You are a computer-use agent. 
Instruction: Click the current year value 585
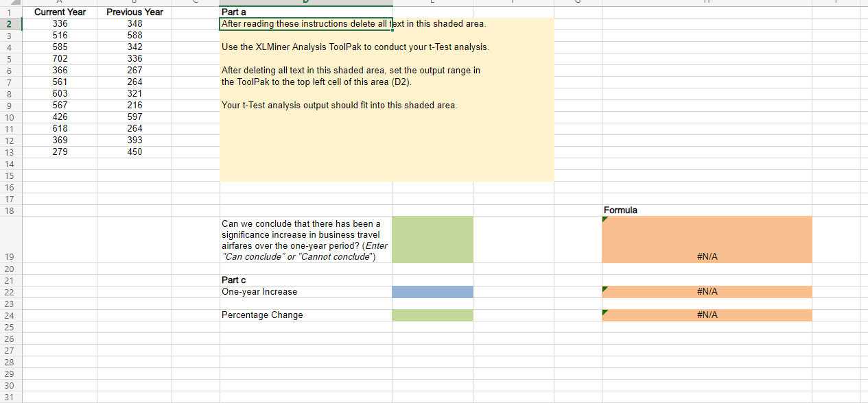pos(60,47)
